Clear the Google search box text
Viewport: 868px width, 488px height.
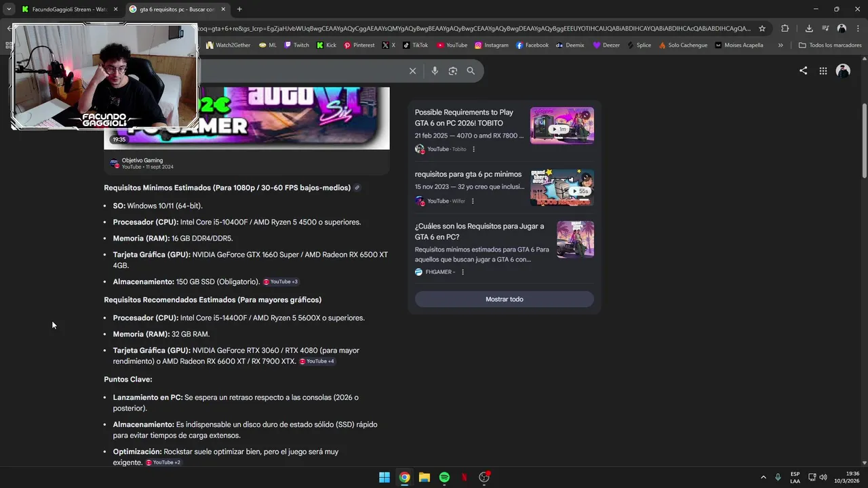pyautogui.click(x=412, y=71)
